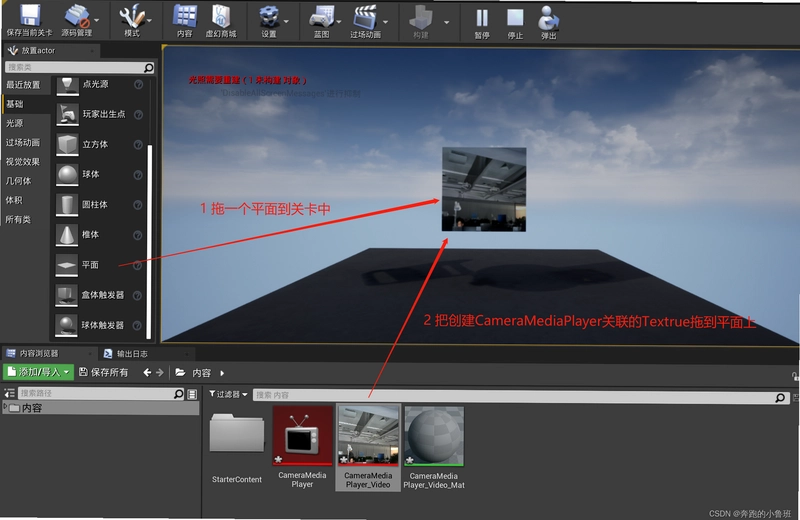This screenshot has width=800, height=520.
Task: Select the 平面 plane actor entry
Action: coord(100,265)
